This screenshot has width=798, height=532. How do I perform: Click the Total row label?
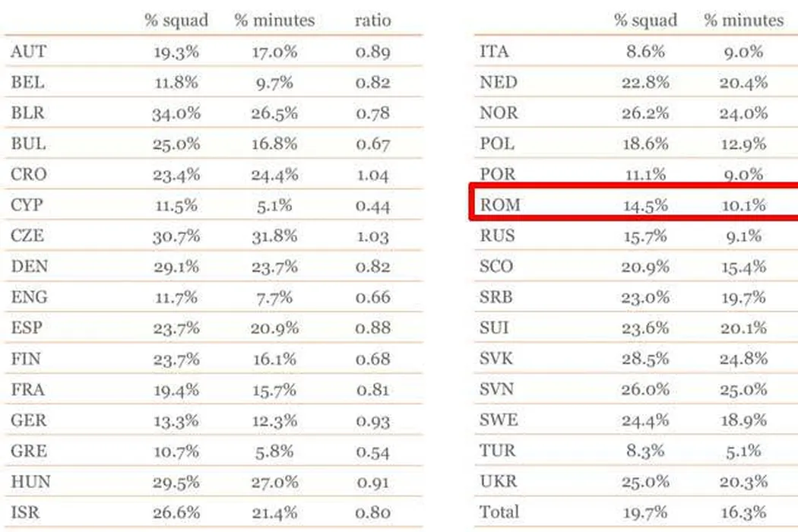tap(499, 511)
